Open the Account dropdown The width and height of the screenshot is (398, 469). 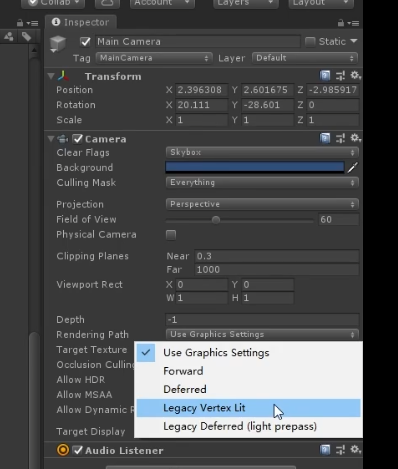click(x=162, y=3)
